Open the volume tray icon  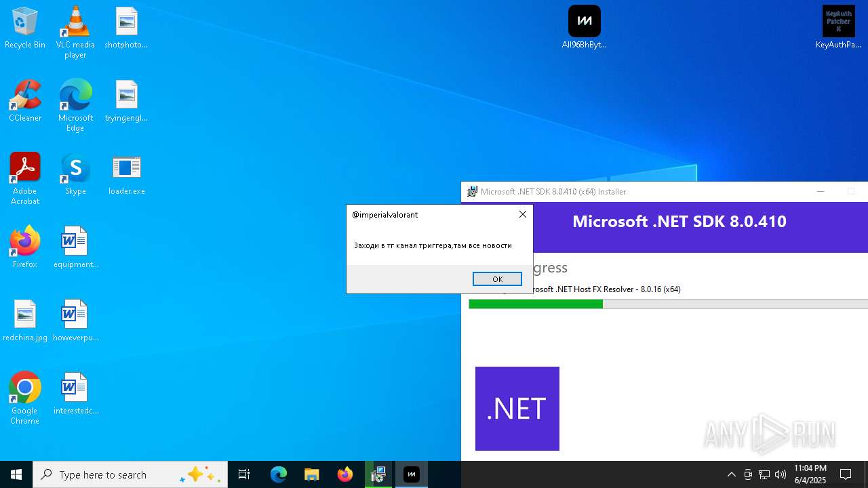click(x=781, y=474)
